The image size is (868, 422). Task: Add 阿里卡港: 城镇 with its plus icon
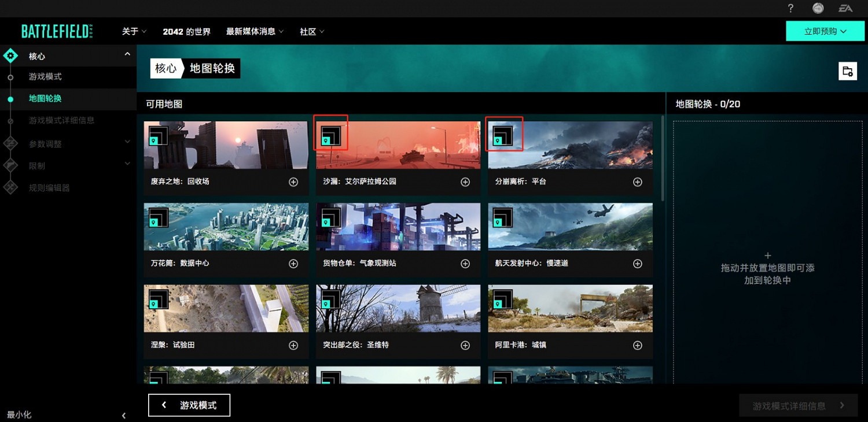coord(637,345)
